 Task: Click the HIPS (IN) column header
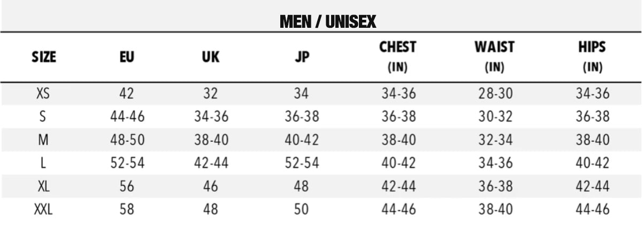[x=592, y=56]
